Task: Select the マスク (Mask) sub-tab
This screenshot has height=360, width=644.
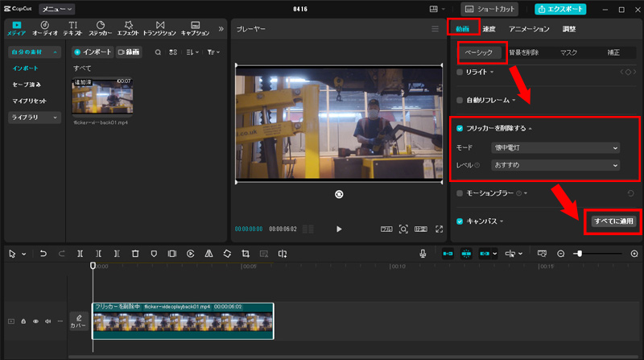Action: [x=568, y=52]
